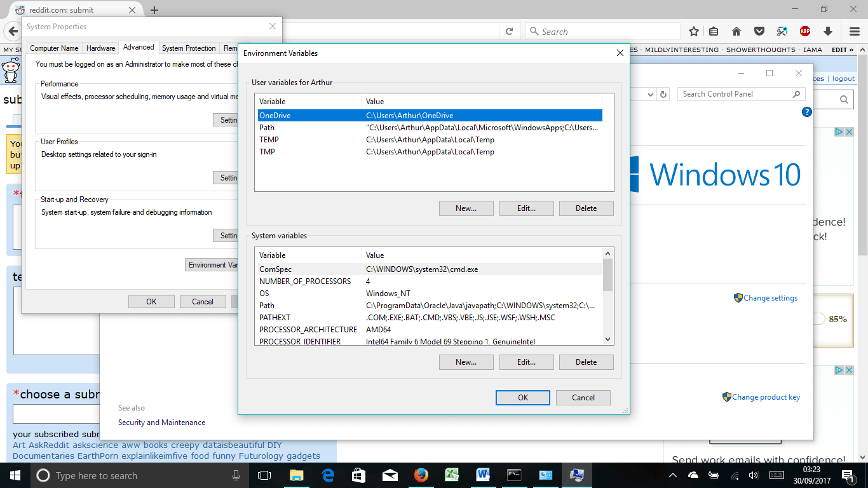Open the Adblock Plus ABP icon
This screenshot has width=868, height=488.
pyautogui.click(x=805, y=31)
